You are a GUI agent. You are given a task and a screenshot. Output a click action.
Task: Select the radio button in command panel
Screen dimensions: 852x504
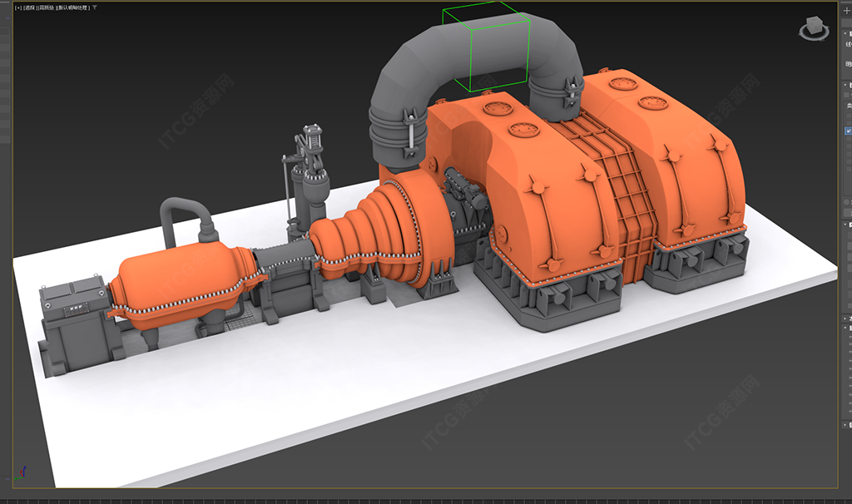click(x=847, y=202)
